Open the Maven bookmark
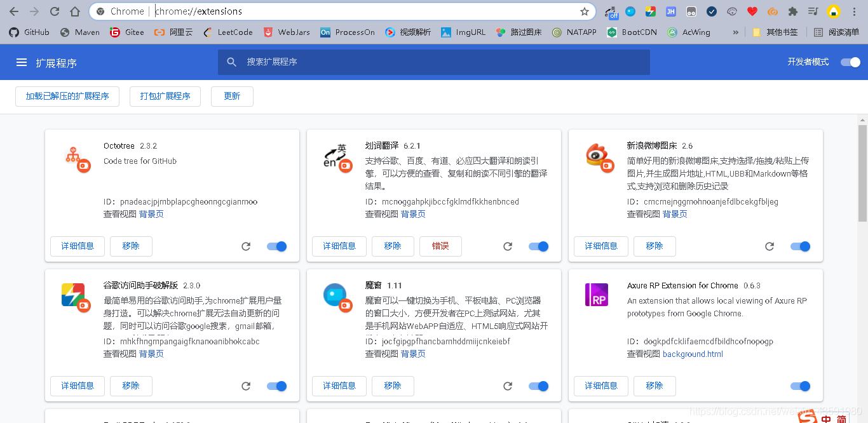Viewport: 868px width, 423px height. coord(79,32)
